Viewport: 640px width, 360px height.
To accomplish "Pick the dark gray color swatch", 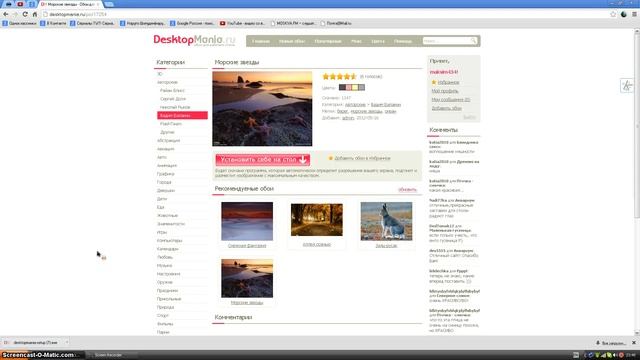I will point(342,87).
